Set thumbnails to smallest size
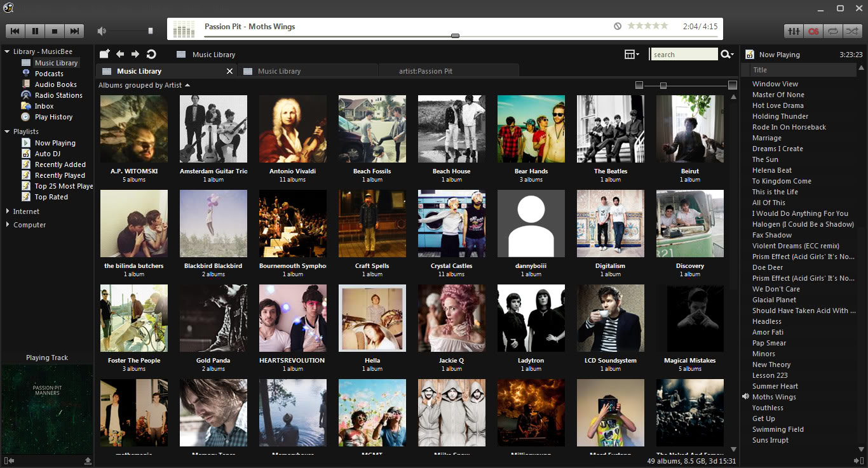This screenshot has width=868, height=468. [639, 85]
